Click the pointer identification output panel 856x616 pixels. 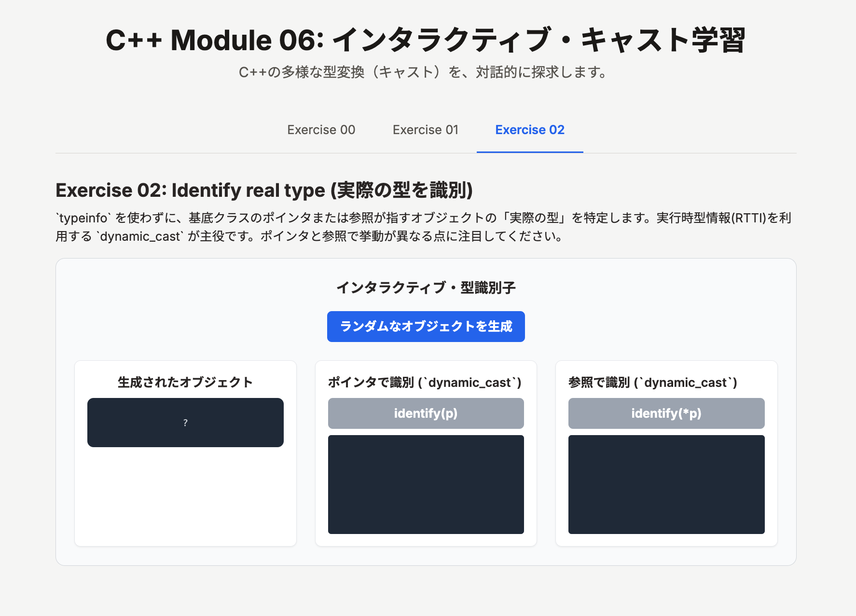[426, 484]
